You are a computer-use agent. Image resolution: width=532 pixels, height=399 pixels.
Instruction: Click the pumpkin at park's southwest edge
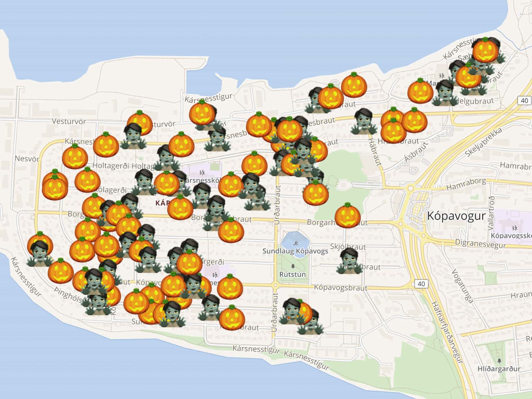point(316,193)
